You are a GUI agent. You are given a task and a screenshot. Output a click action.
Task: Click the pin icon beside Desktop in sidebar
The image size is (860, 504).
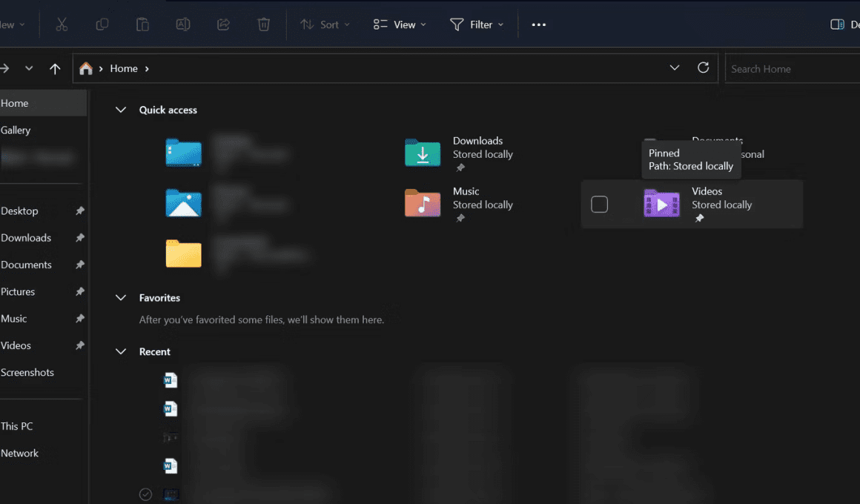point(80,210)
